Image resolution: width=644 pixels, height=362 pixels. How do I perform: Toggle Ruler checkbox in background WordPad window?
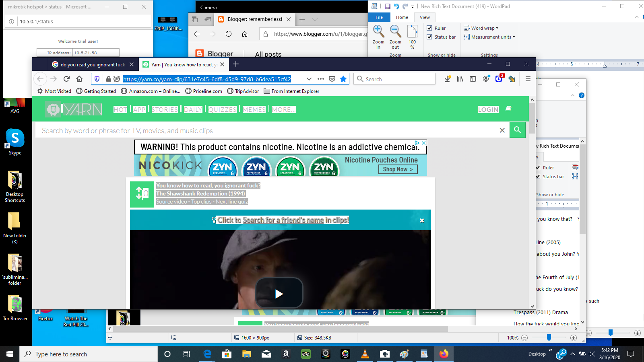point(538,168)
